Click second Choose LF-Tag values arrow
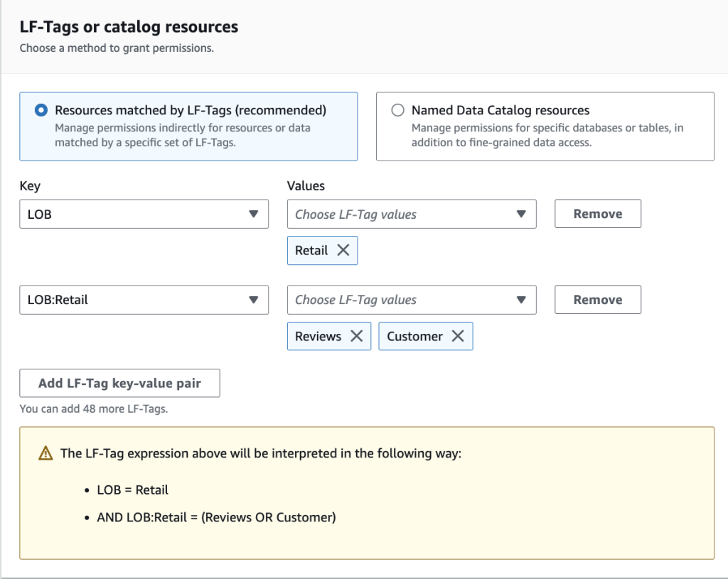 [x=521, y=300]
